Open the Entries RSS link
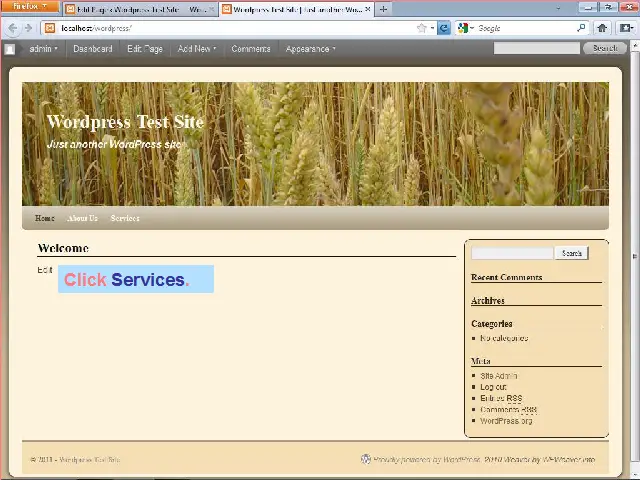640x480 pixels. coord(501,398)
